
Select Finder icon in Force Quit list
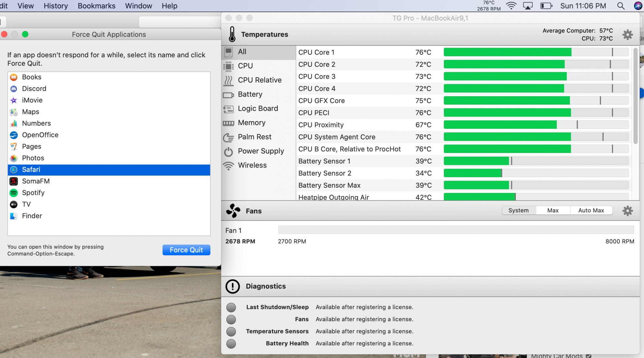(x=14, y=216)
